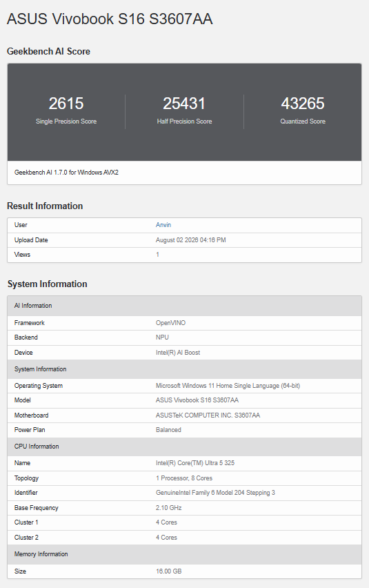
Task: Click the Intel(R) AI Boost device value
Action: [x=178, y=353]
